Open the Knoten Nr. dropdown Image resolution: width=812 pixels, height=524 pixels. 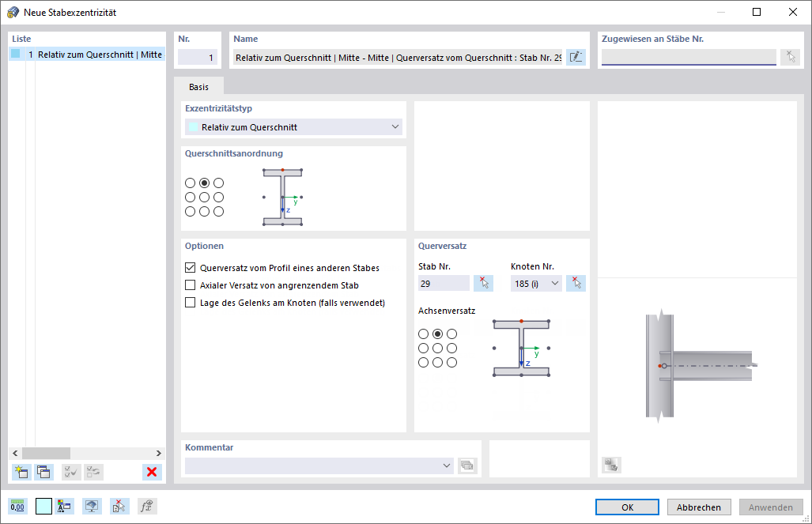pyautogui.click(x=554, y=283)
